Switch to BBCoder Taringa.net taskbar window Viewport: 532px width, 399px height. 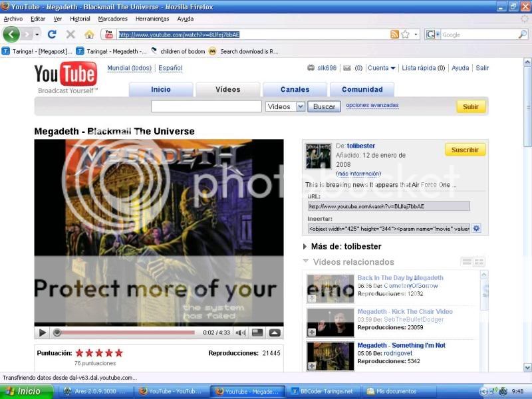323,392
